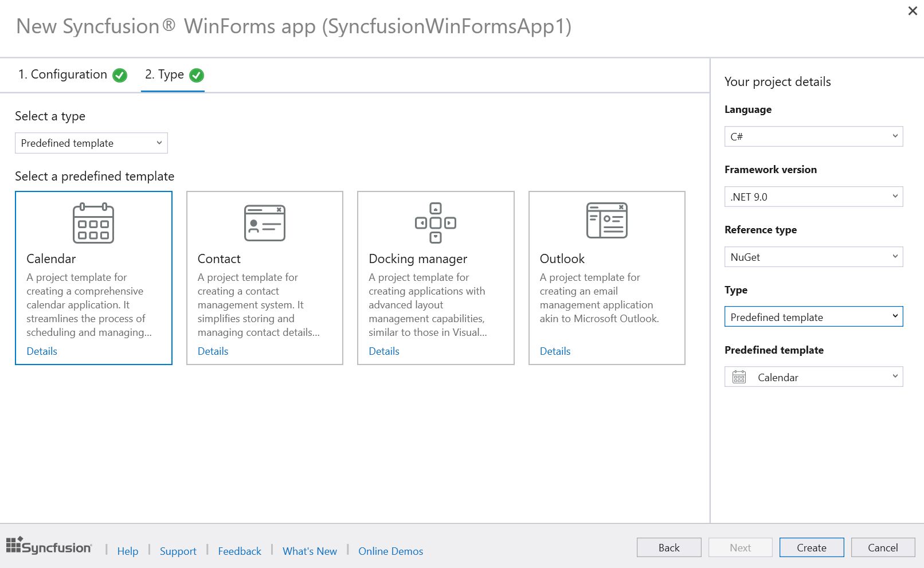Viewport: 924px width, 568px height.
Task: Click the Docking manager description text
Action: point(428,305)
